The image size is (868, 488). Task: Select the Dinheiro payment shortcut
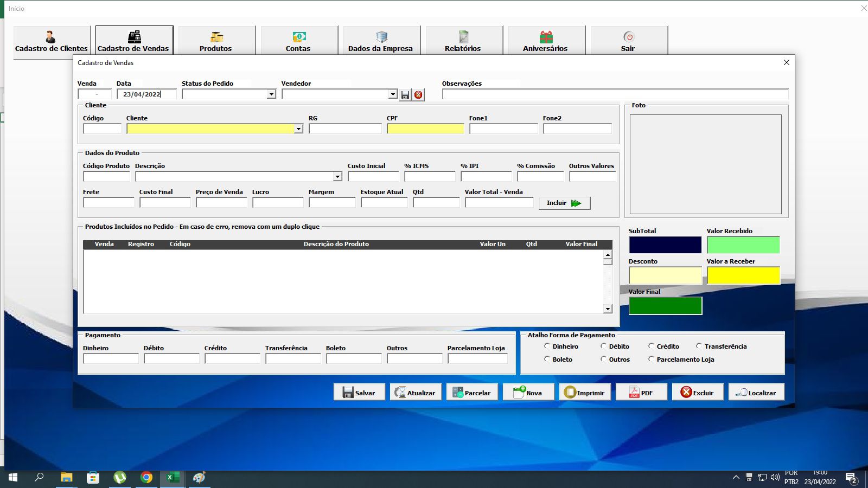click(547, 346)
